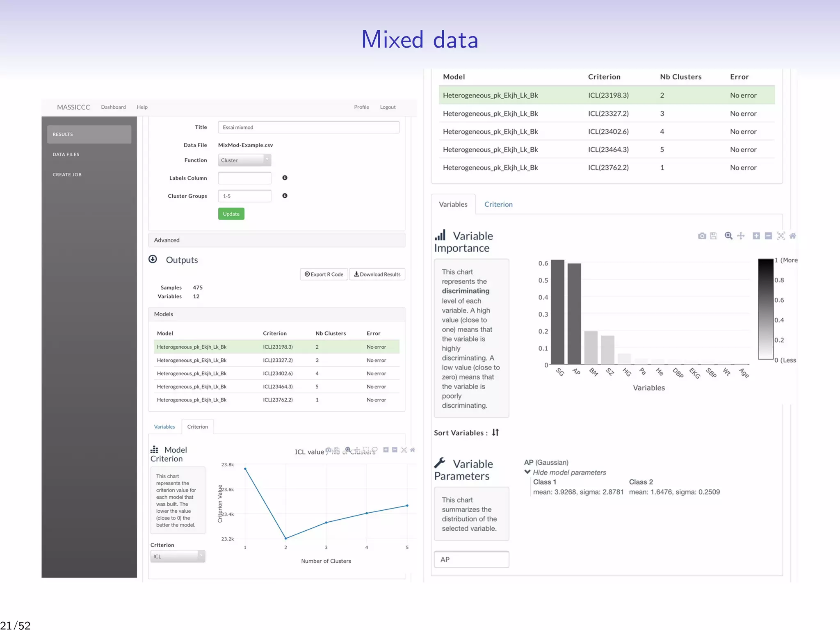Viewport: 840px width, 630px height.
Task: Open Profile in the top navbar
Action: [x=361, y=107]
